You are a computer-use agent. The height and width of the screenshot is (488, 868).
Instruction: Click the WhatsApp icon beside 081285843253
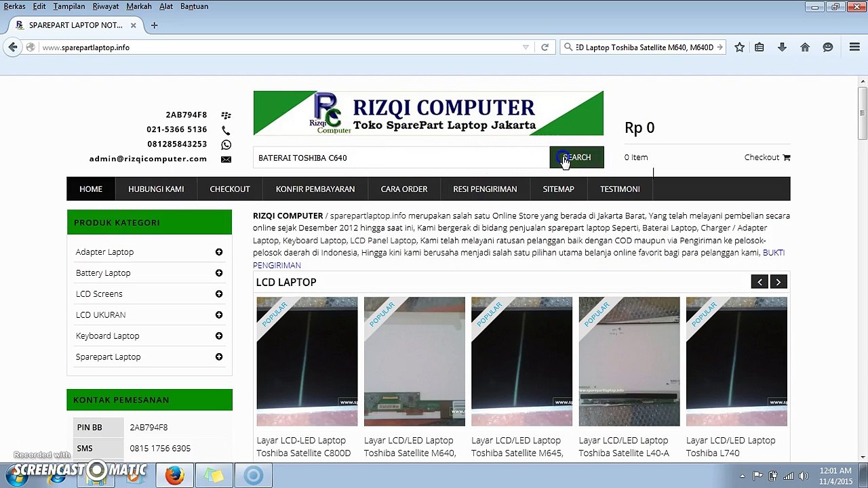[x=226, y=144]
